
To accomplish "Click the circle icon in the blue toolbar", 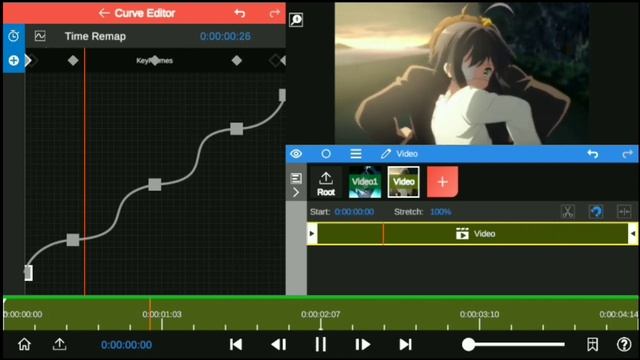I will click(326, 154).
